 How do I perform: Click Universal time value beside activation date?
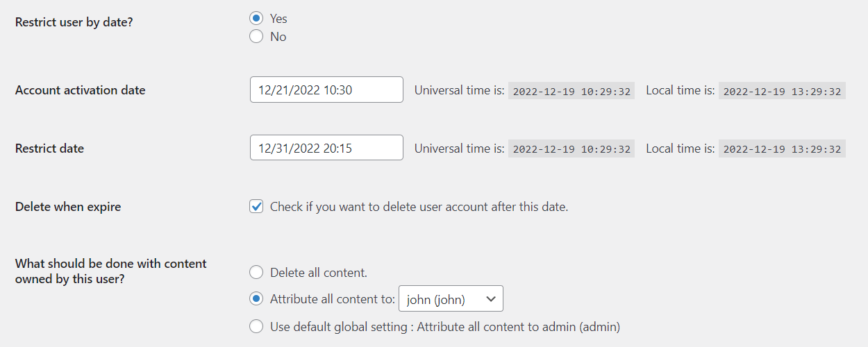click(x=571, y=91)
